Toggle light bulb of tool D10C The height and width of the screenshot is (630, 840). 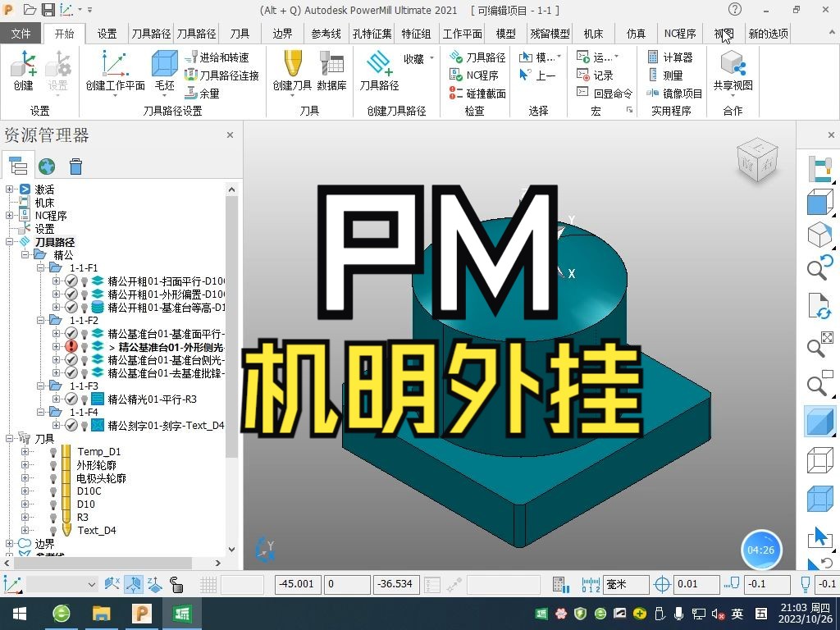[x=53, y=491]
